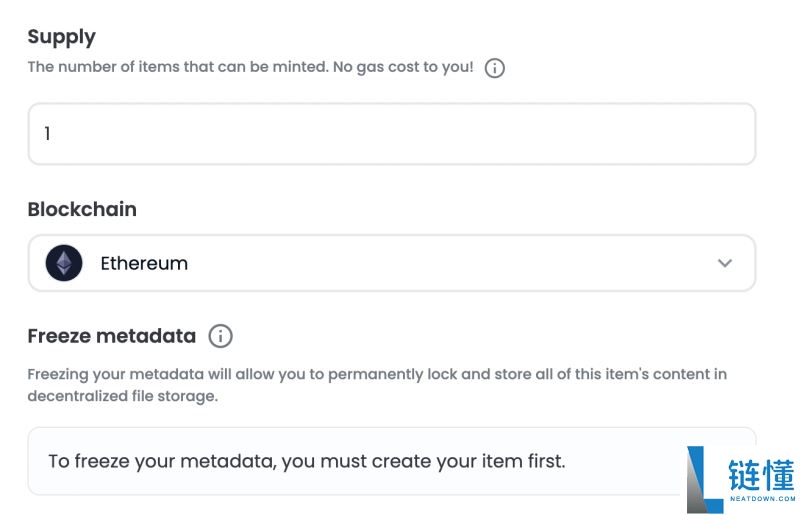Click the 'To freeze your metadata' notice box
The height and width of the screenshot is (515, 800).
coord(392,461)
